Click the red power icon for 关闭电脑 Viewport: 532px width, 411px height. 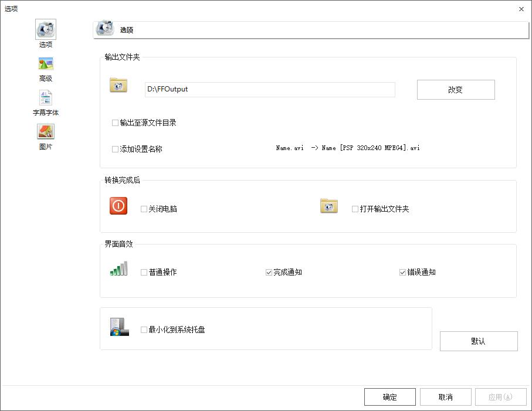tap(118, 206)
